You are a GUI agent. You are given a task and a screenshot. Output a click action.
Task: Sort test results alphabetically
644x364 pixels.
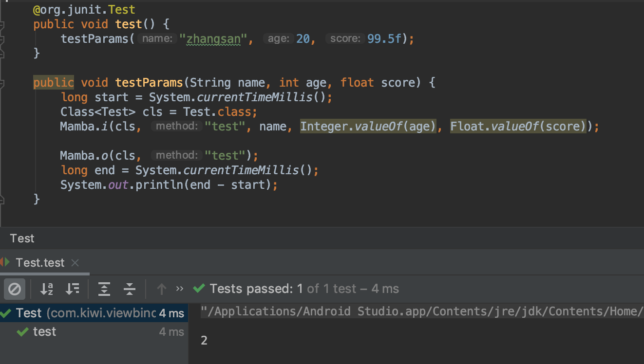click(47, 289)
